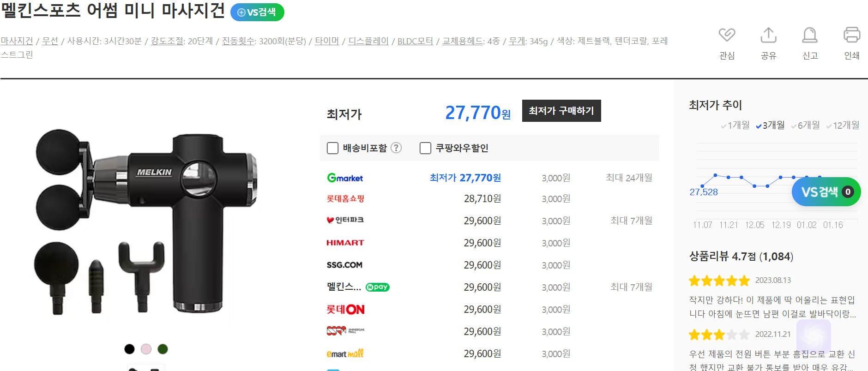868x371 pixels.
Task: Toggle the 배송비포함 checkbox
Action: pyautogui.click(x=332, y=148)
